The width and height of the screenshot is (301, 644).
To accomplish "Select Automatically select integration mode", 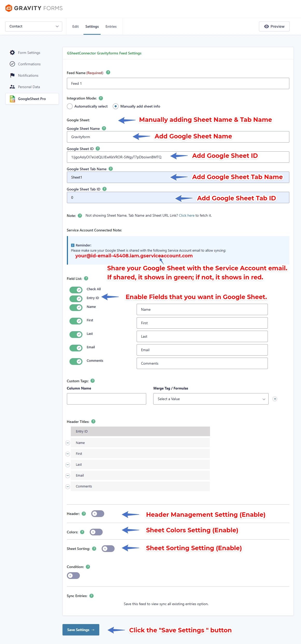I will point(69,106).
